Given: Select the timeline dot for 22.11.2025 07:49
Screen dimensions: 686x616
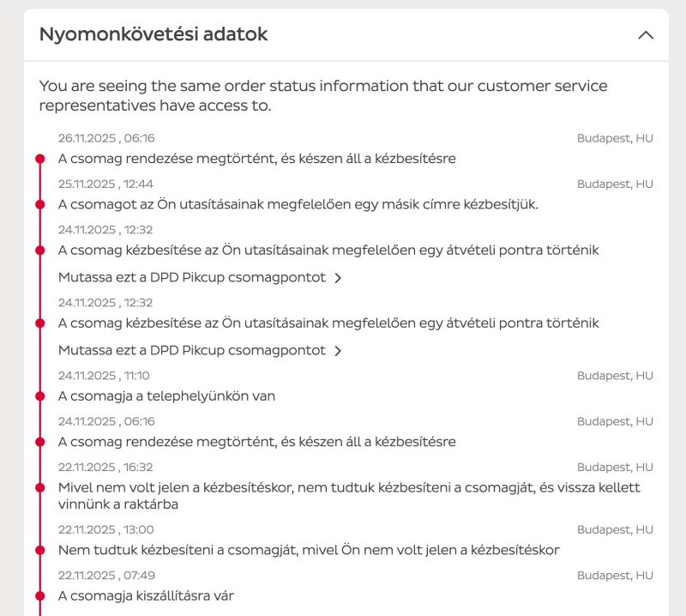Looking at the screenshot, I should (x=39, y=595).
